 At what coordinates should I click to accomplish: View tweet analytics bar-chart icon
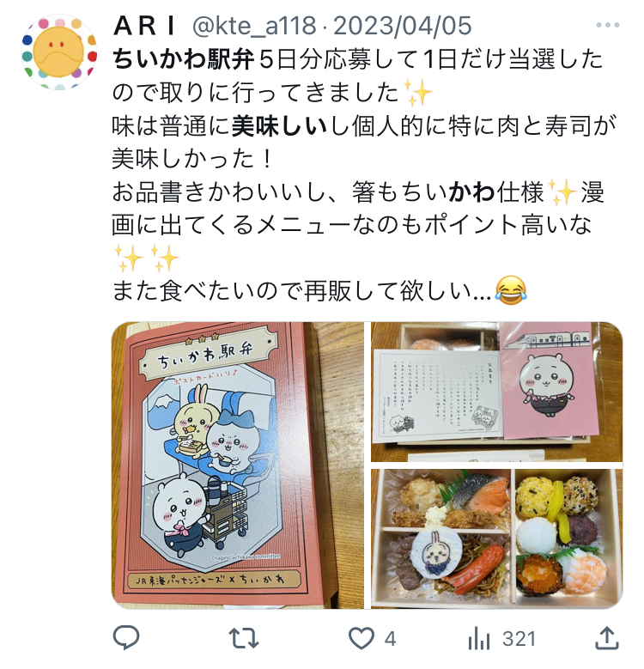click(x=479, y=639)
